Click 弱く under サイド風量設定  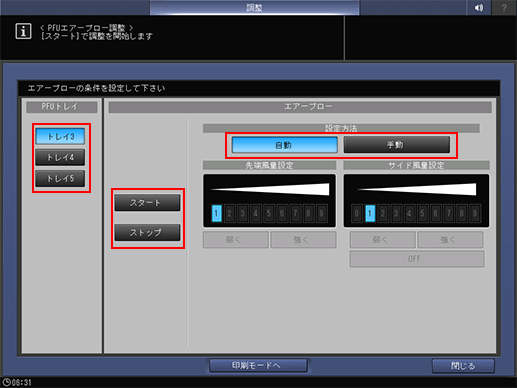[x=382, y=240]
